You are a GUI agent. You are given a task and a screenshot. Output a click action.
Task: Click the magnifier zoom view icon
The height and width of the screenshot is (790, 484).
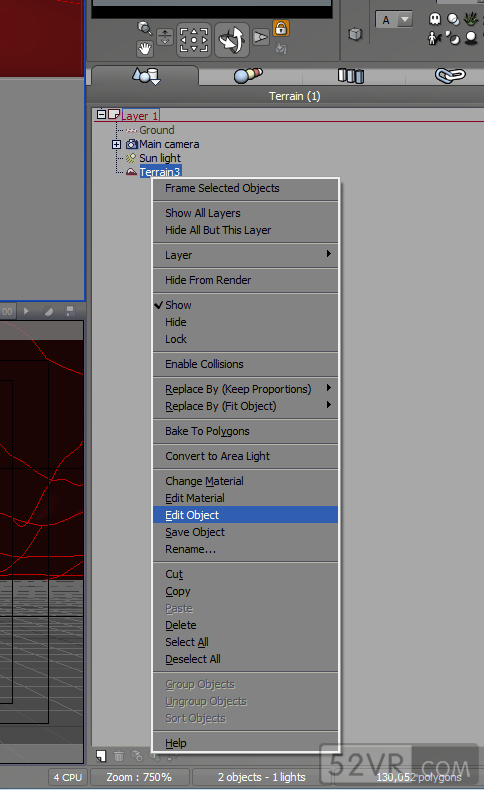145,28
